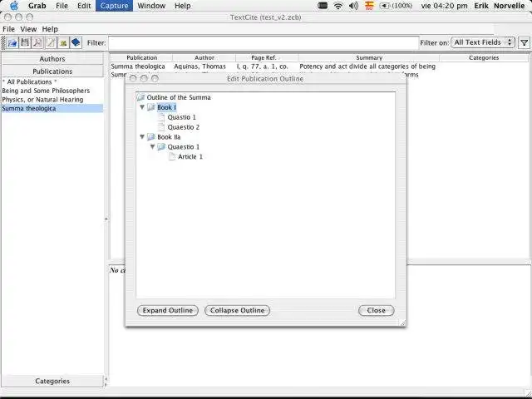
Task: Open the TextCite File menu
Action: 8,29
